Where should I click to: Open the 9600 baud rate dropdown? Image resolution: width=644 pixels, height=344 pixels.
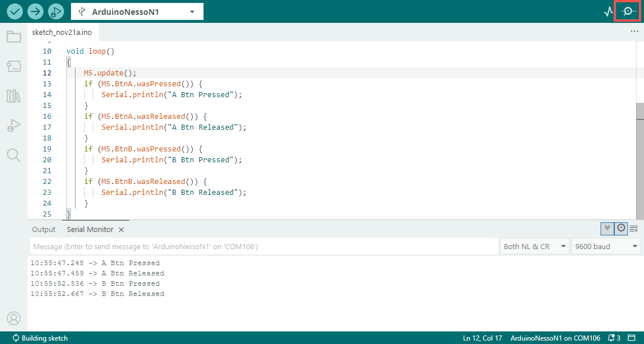click(606, 246)
